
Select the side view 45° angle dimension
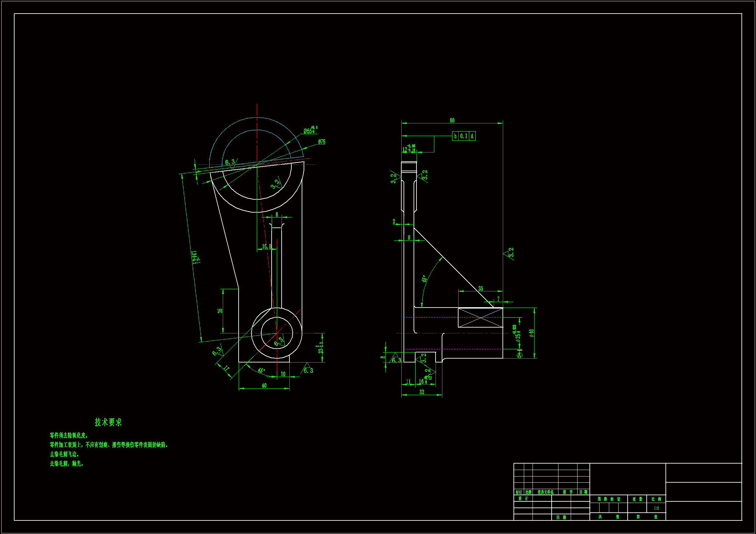425,279
